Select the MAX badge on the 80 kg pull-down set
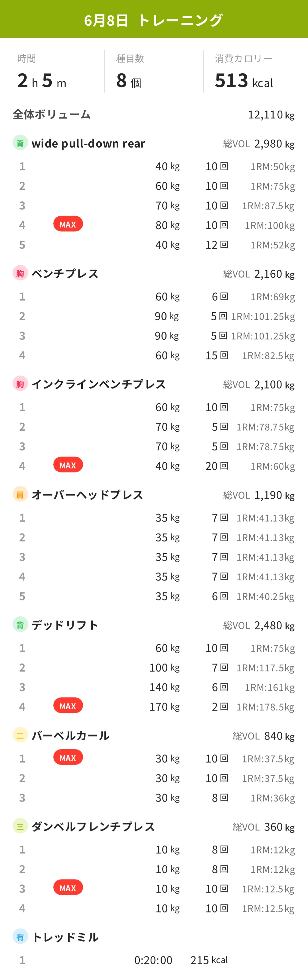This screenshot has width=308, height=980. (x=68, y=224)
